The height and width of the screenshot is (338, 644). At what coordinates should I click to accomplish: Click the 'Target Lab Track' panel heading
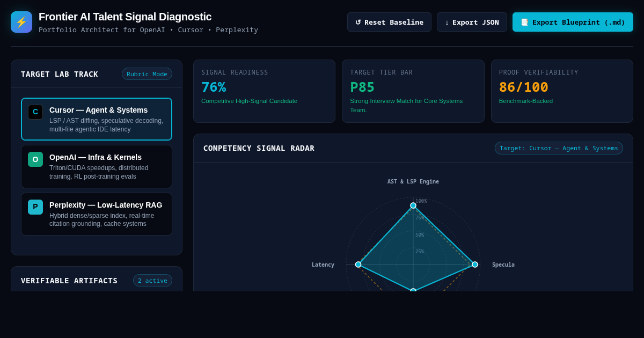60,74
